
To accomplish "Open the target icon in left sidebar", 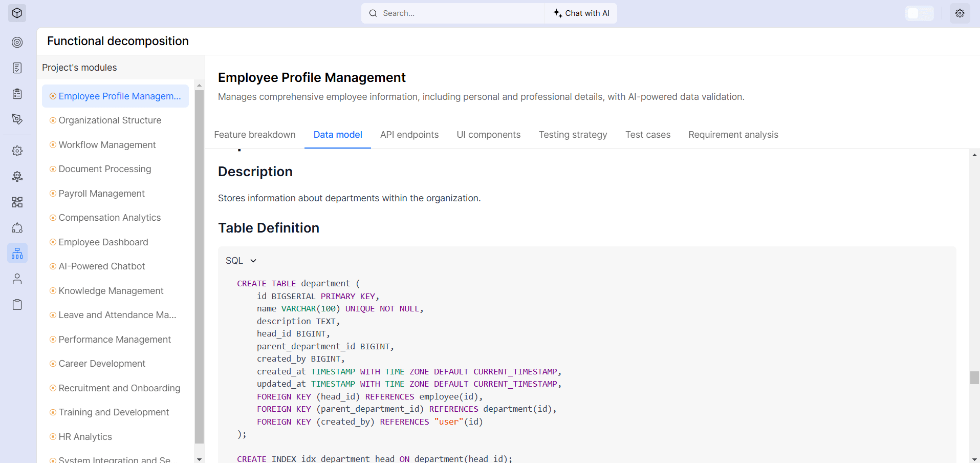I will (x=17, y=43).
